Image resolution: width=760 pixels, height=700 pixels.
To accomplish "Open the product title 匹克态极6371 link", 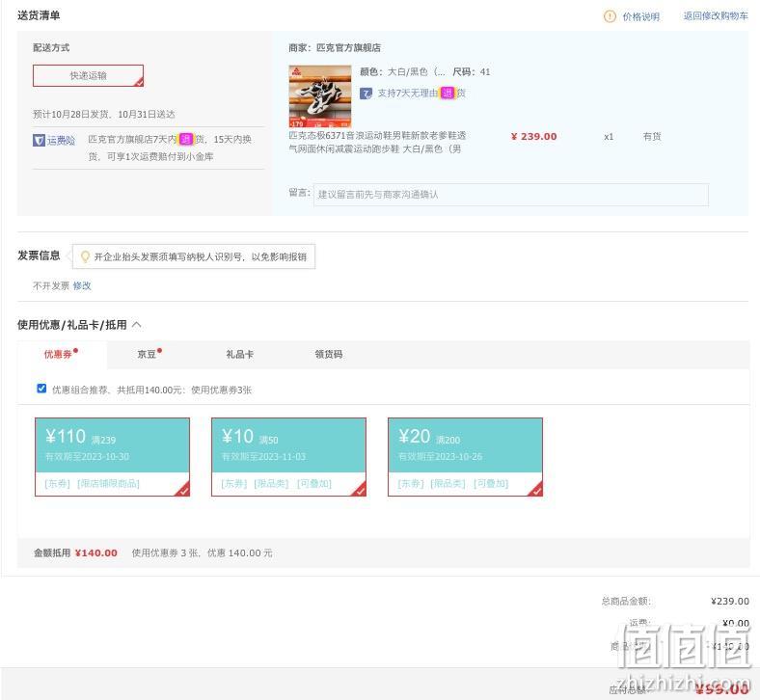I will pos(377,143).
